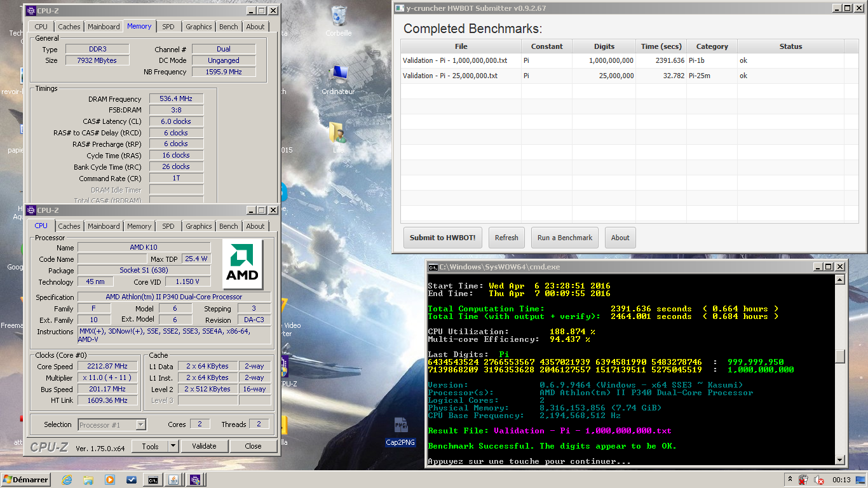Click the Tools button in CPU-Z
Screen dimensions: 868x488
pyautogui.click(x=151, y=446)
